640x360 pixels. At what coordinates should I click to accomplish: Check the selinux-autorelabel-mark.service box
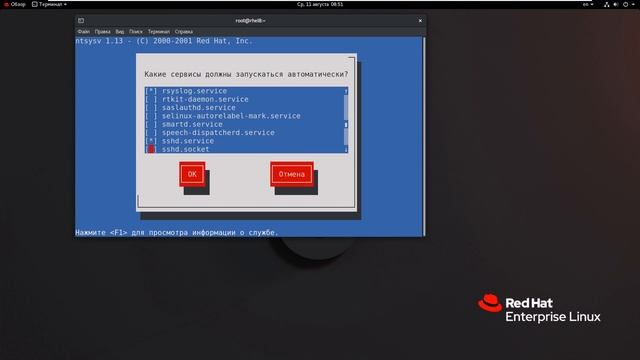(x=151, y=116)
